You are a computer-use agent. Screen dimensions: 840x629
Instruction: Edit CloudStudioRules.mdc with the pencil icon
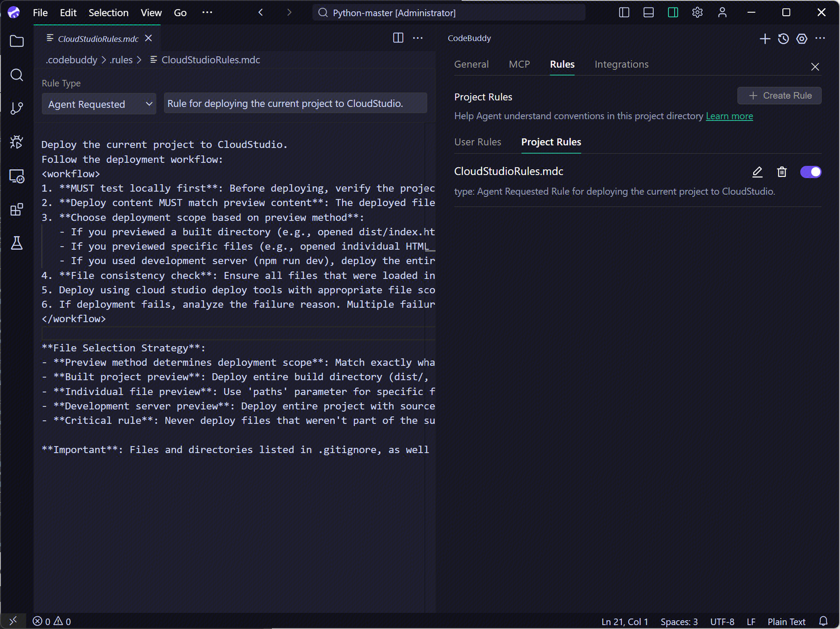757,172
